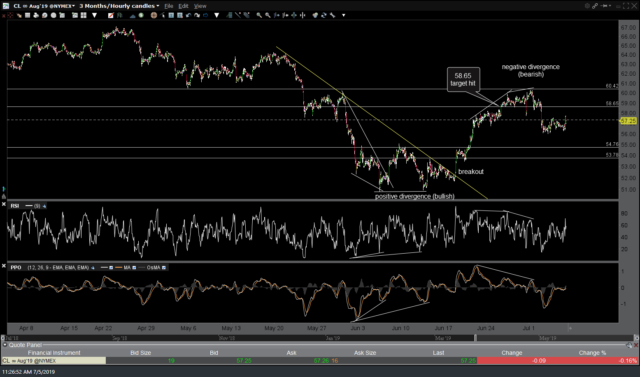Select the CL Aug'19 @NYMEX row in Quote Panel
The height and width of the screenshot is (377, 640).
pos(320,361)
